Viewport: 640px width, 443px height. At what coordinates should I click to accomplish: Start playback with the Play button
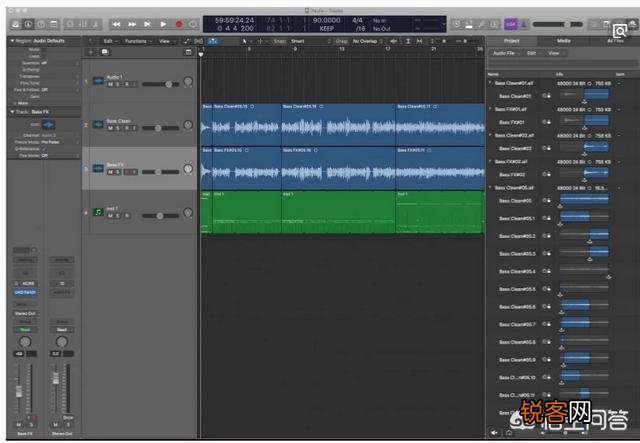pos(163,24)
